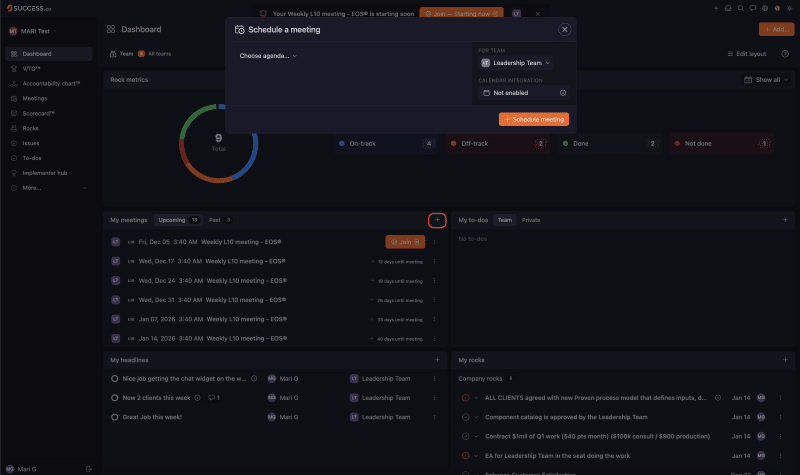The width and height of the screenshot is (800, 475).
Task: Click the plus icon in My to-dos
Action: pos(785,219)
